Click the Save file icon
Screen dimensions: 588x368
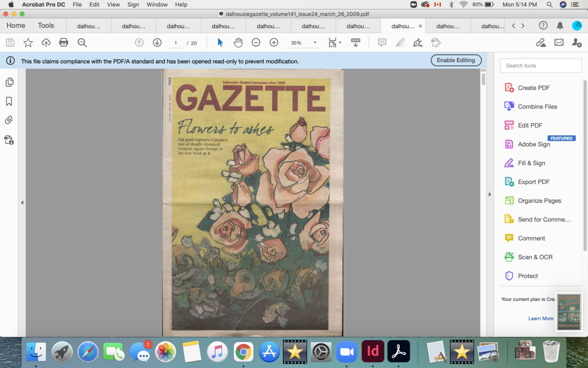(10, 42)
